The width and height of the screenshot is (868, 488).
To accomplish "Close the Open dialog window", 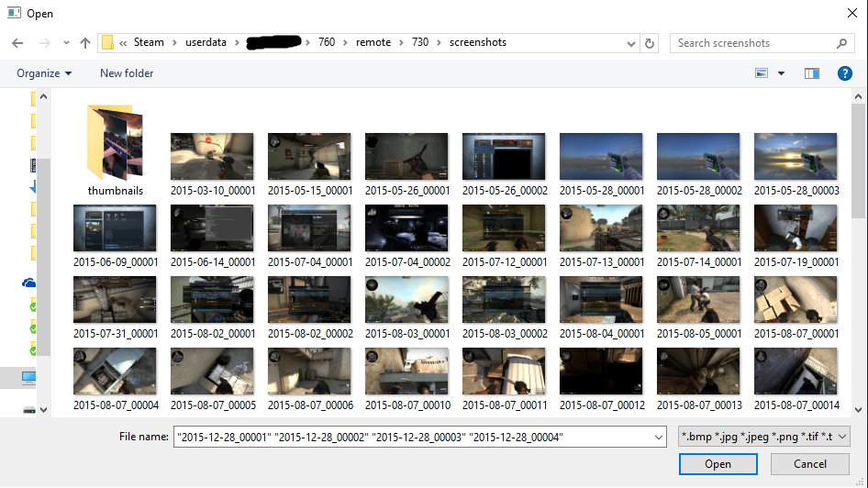I will 852,13.
